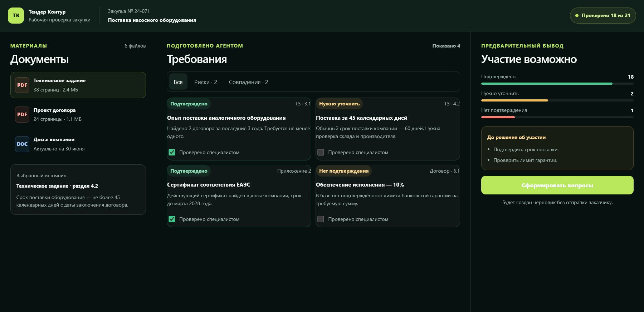Click the Приложение 2 reference

[294, 171]
